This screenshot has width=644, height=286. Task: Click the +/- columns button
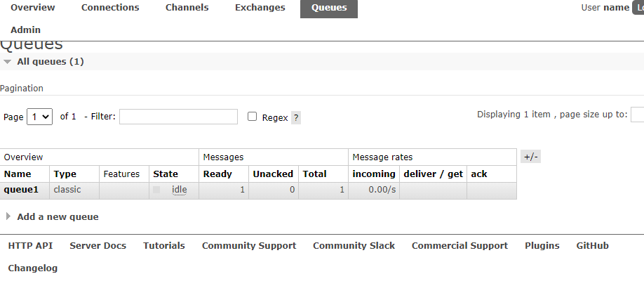[530, 157]
